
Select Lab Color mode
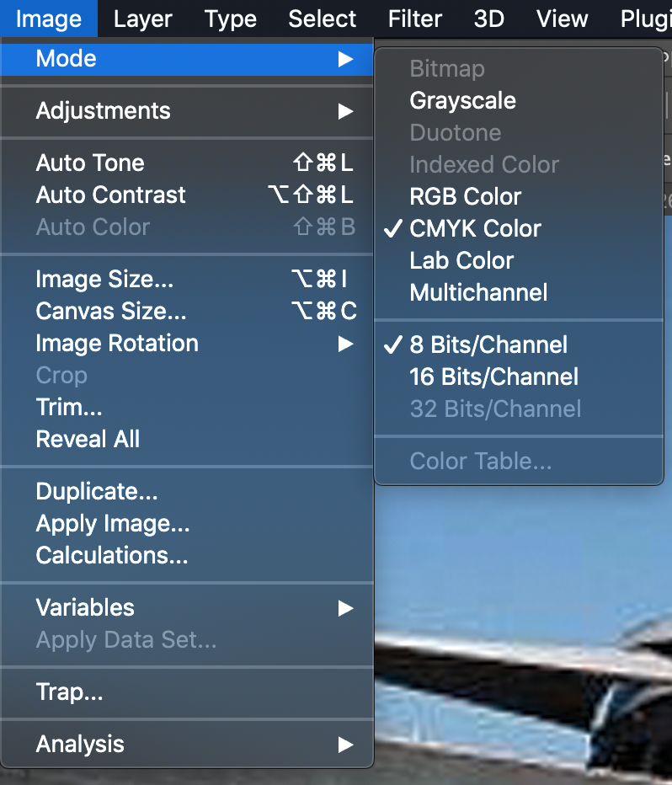coord(461,260)
